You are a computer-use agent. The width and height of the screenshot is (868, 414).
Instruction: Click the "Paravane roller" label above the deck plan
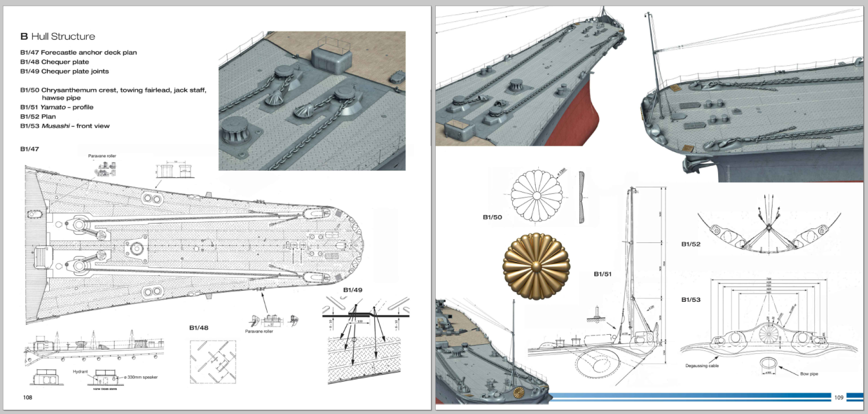tap(102, 156)
